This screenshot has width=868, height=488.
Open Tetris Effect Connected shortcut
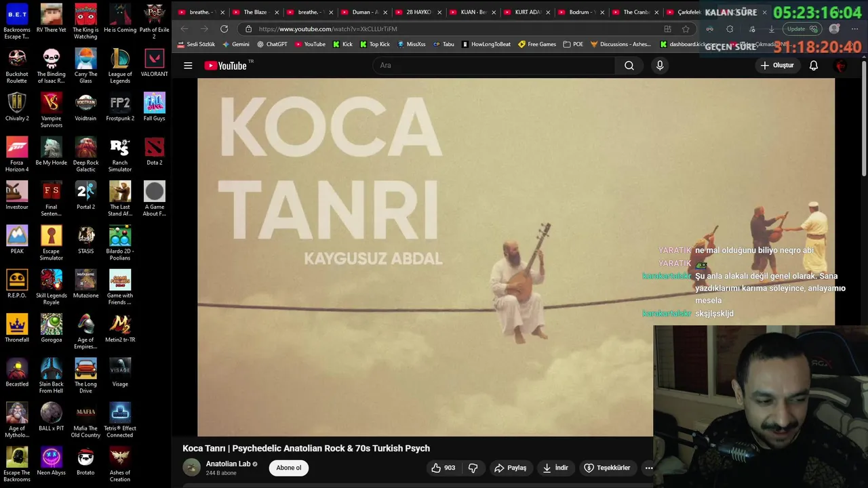pyautogui.click(x=120, y=420)
